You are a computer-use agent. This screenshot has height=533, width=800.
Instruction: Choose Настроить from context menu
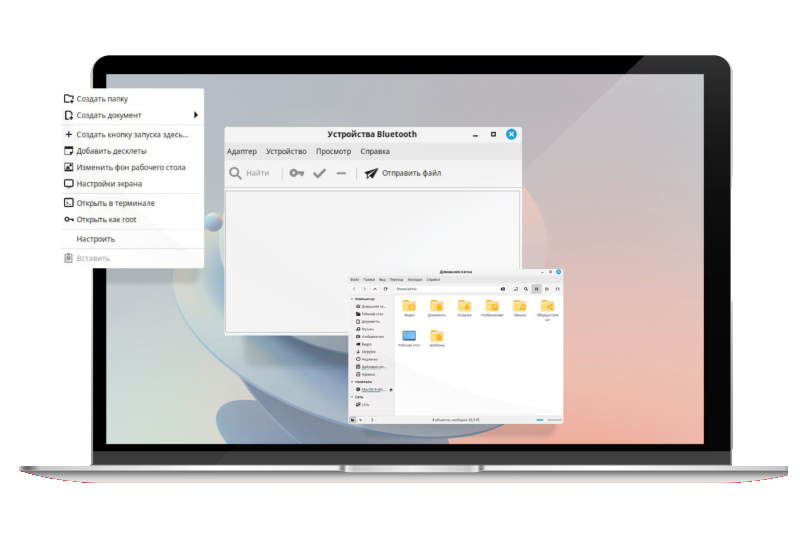133,239
